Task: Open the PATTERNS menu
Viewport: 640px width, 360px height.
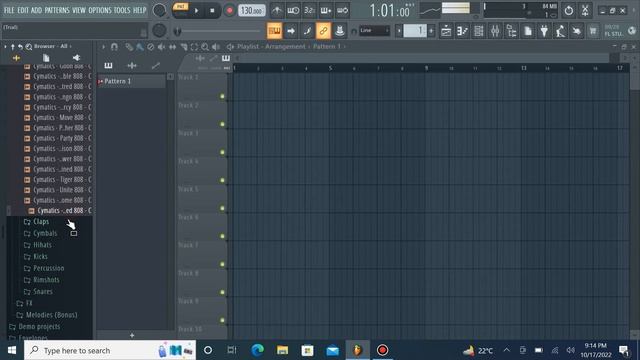Action: click(57, 10)
